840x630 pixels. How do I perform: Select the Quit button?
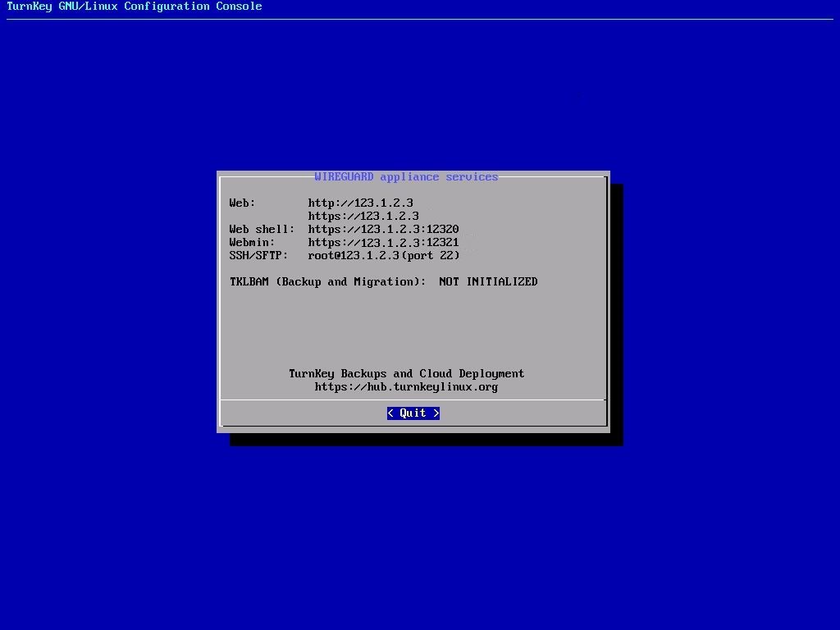(x=413, y=413)
